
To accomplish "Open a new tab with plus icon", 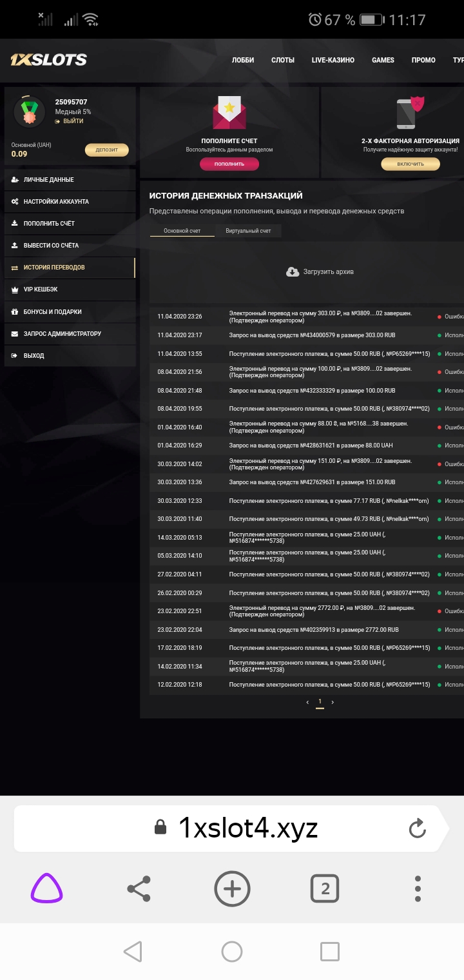I will 232,889.
